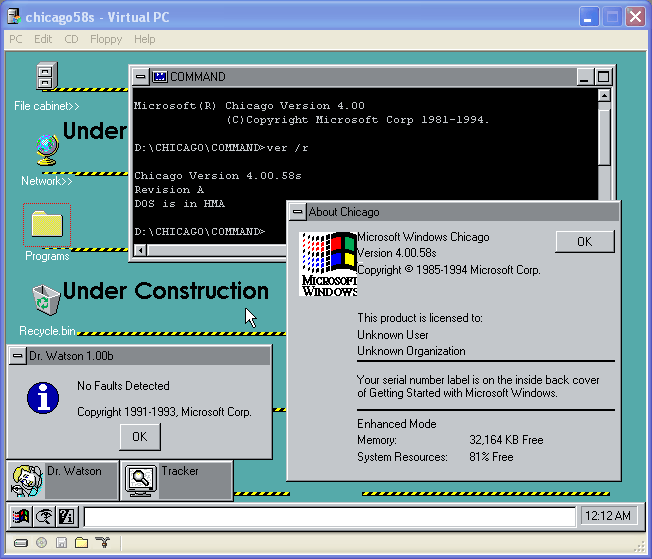This screenshot has width=652, height=559.
Task: Click 'Enhanced Mode' text
Action: [x=397, y=424]
